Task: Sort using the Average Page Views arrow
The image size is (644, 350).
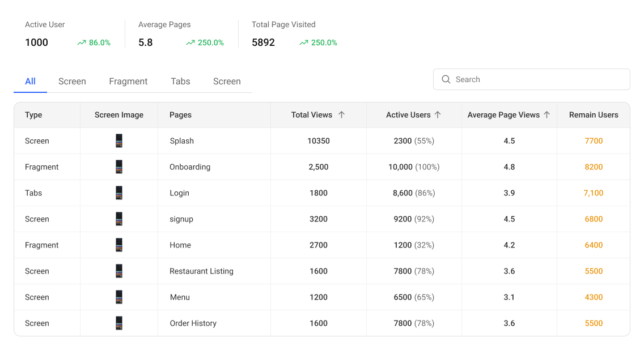Action: (546, 115)
